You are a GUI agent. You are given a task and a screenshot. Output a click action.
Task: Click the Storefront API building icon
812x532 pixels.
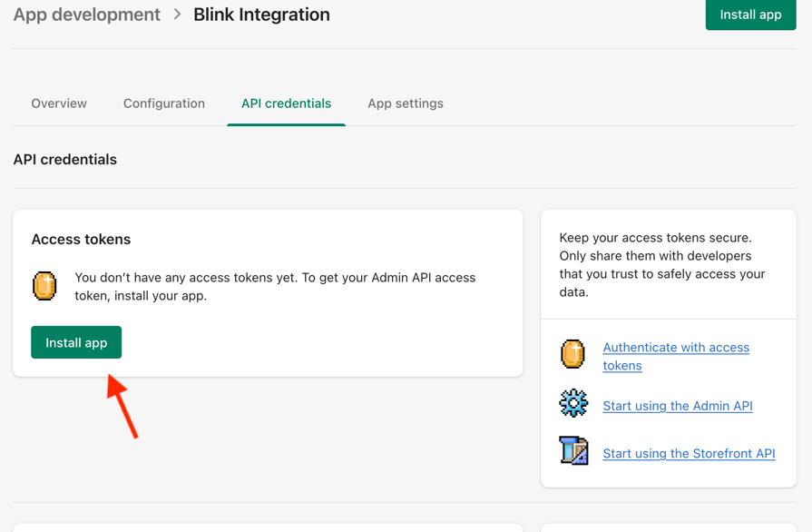coord(573,450)
